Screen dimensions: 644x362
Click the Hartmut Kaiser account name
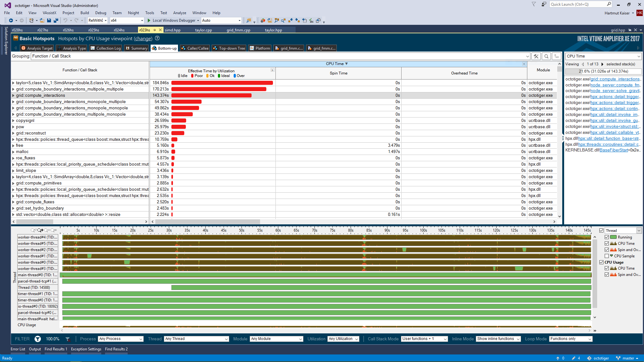[617, 13]
